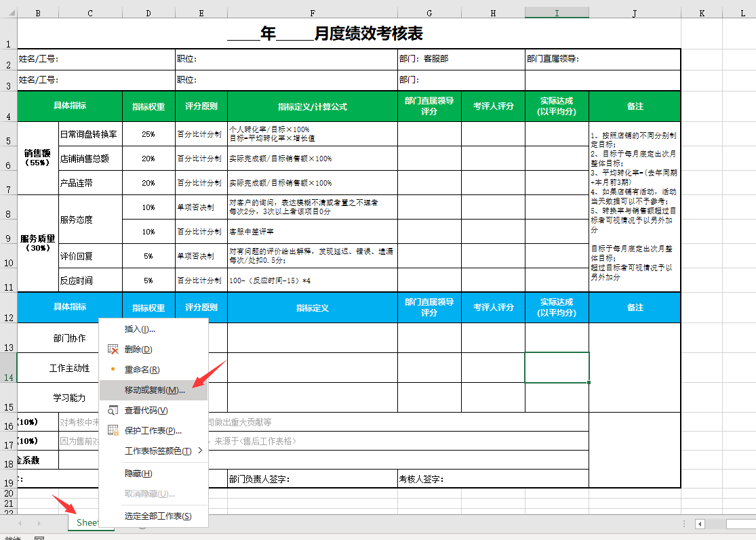Expand the 工作表标签颜色(T) submenu arrow
This screenshot has height=540, width=756.
click(200, 451)
